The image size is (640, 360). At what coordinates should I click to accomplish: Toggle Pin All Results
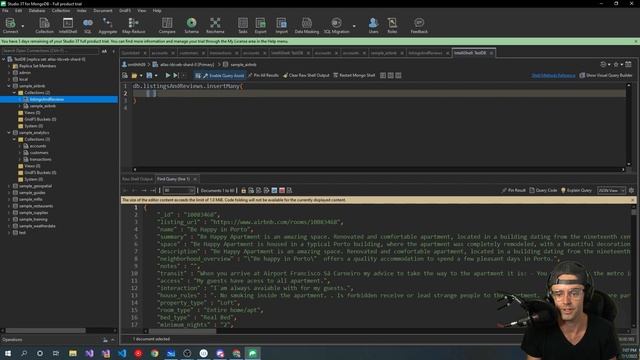point(263,76)
